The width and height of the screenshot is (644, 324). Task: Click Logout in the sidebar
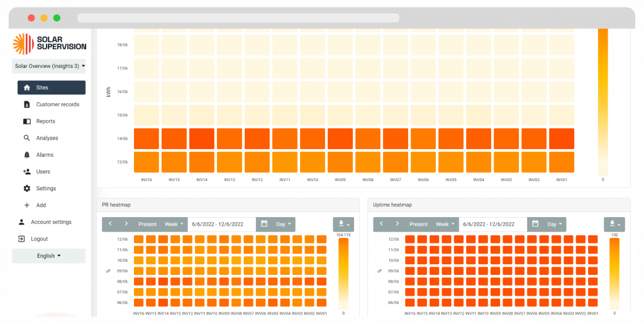(39, 239)
